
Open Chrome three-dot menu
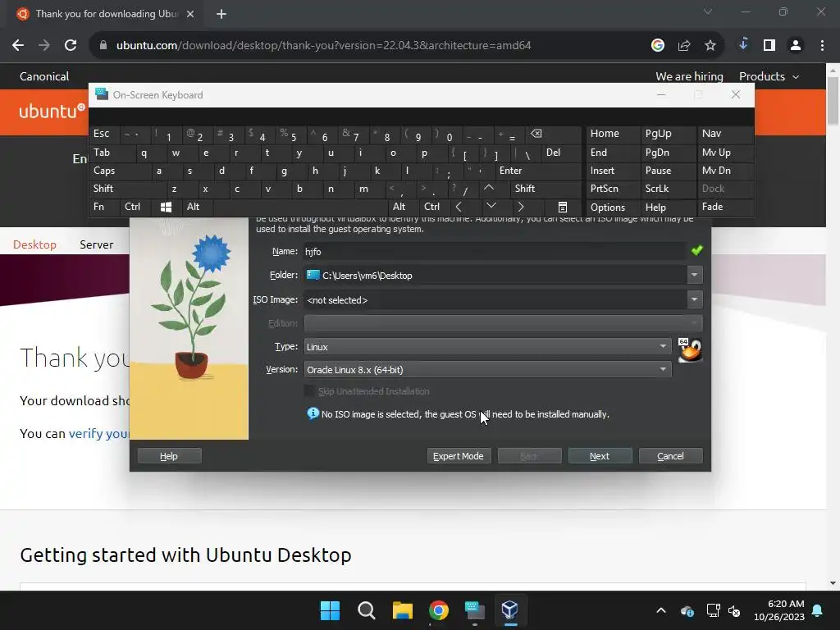822,46
